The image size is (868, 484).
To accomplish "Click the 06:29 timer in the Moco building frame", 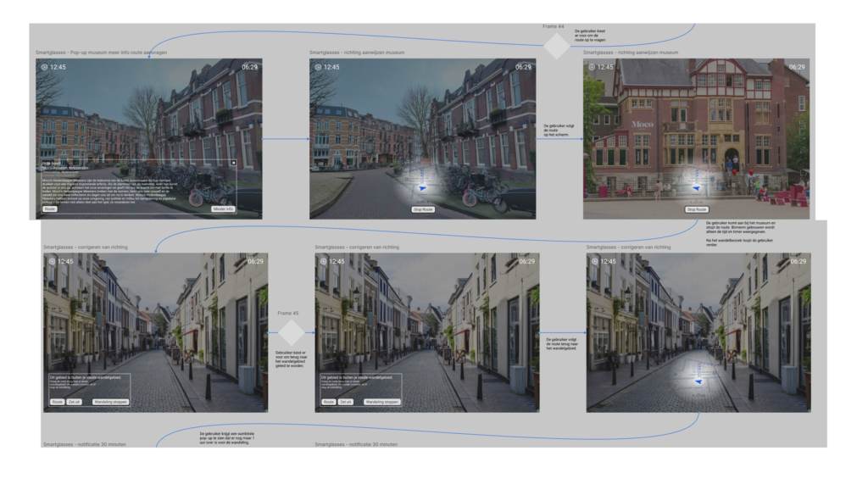I will pos(797,67).
